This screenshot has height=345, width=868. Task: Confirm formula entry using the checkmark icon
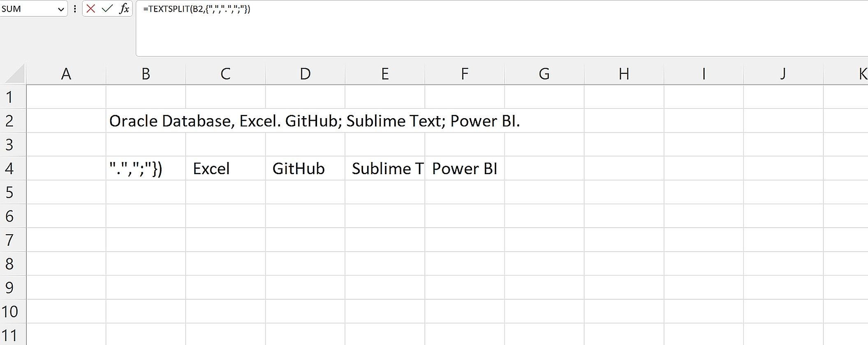107,9
